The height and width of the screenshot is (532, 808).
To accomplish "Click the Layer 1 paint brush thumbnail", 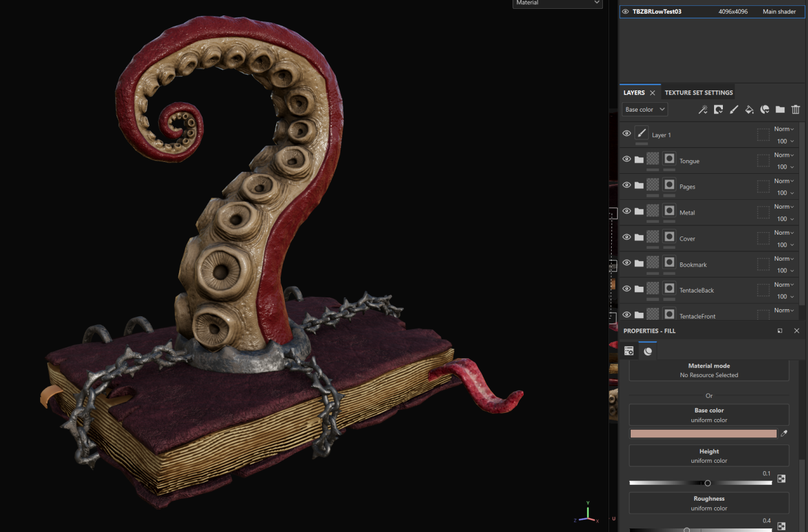I will (x=641, y=134).
